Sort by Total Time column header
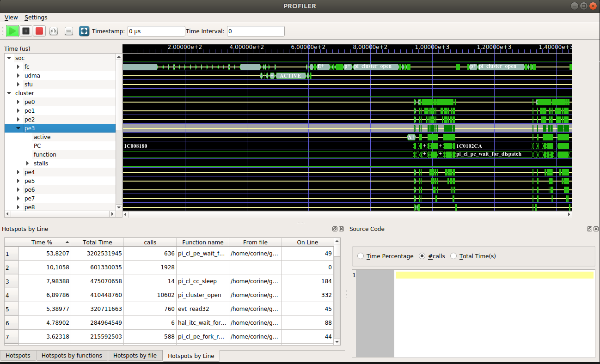 pos(98,242)
